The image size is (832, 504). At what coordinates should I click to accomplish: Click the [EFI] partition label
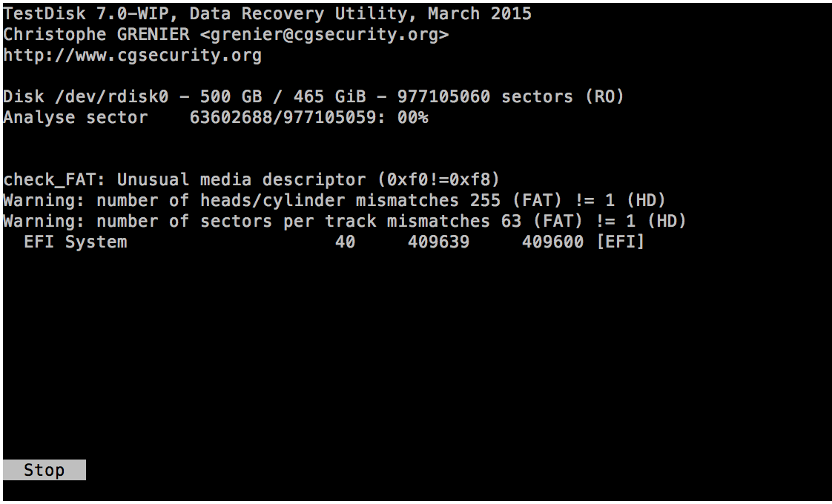tap(621, 242)
